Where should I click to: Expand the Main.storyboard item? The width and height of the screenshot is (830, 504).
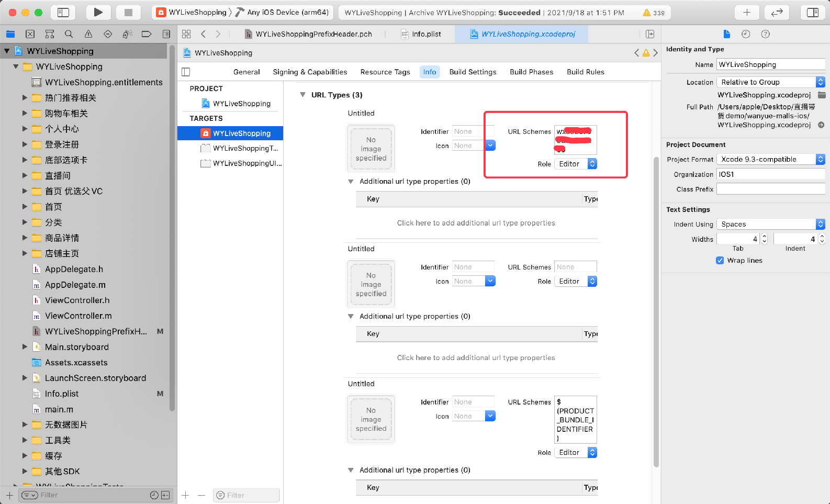click(25, 346)
